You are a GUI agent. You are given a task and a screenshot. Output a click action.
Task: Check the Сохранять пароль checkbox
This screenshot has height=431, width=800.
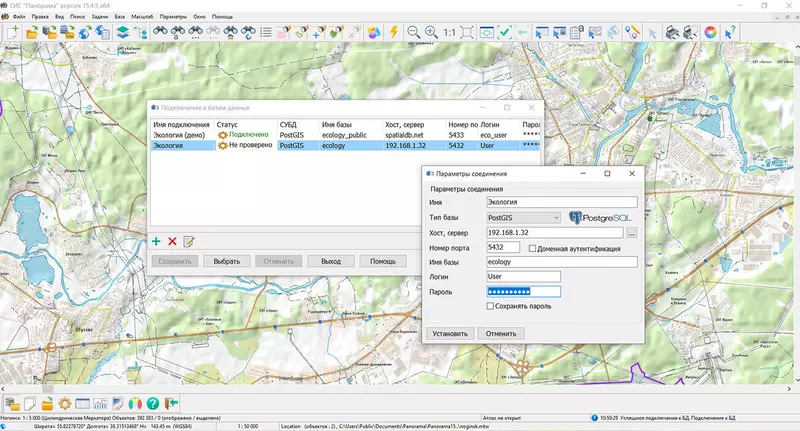point(490,306)
